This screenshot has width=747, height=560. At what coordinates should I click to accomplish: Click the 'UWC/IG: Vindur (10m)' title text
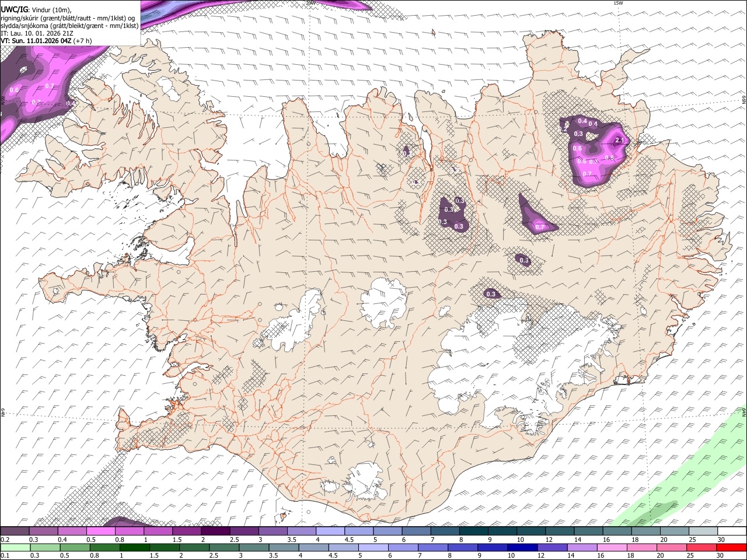pos(36,10)
